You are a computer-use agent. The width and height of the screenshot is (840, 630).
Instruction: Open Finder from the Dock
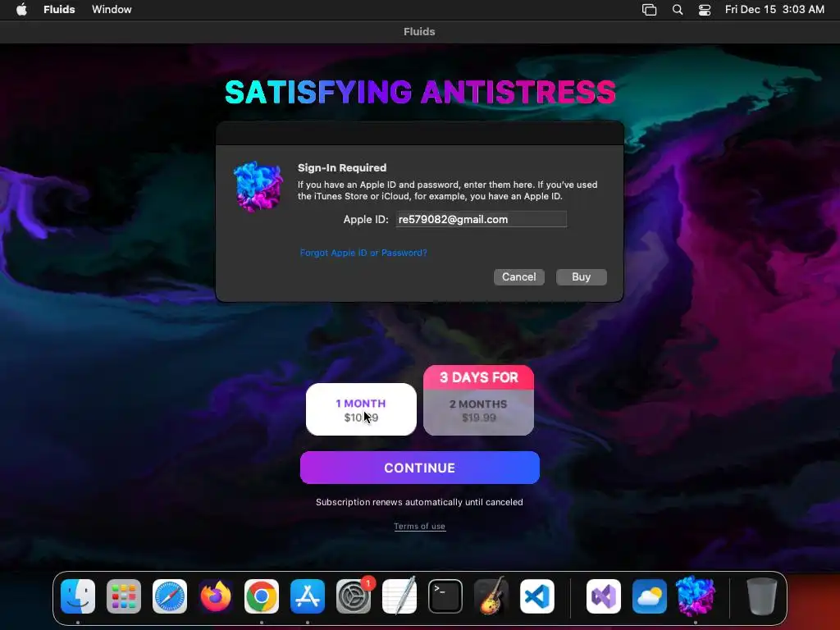coord(78,596)
